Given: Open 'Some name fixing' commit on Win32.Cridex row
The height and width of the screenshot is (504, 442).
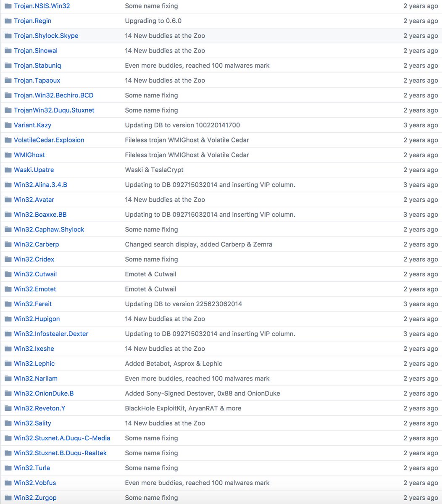Looking at the screenshot, I should coord(152,259).
